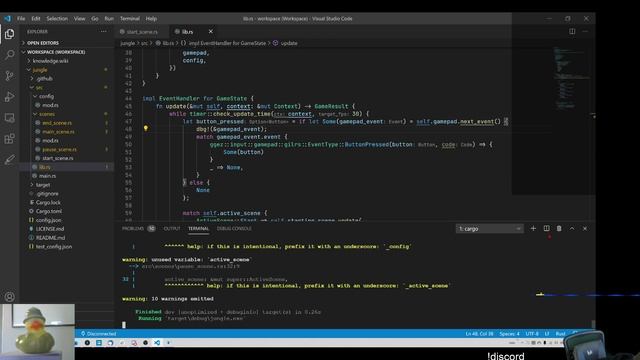This screenshot has height=360, width=640.
Task: Open README.md in the explorer tree
Action: point(50,238)
